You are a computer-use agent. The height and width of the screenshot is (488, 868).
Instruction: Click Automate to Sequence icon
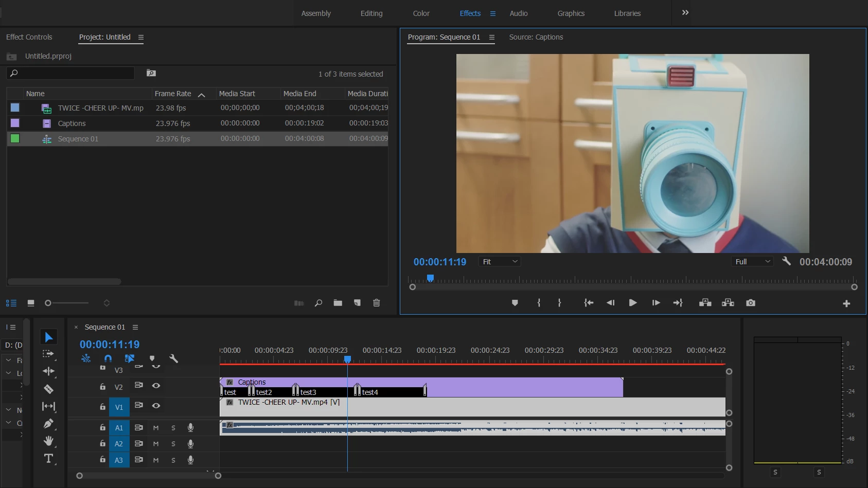(299, 303)
